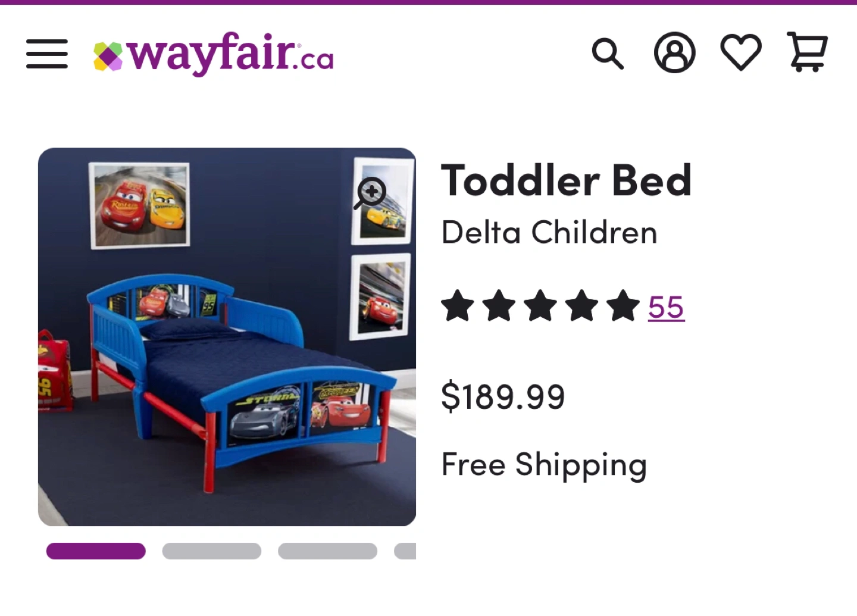
Task: Open the search magnifier icon
Action: pos(608,54)
